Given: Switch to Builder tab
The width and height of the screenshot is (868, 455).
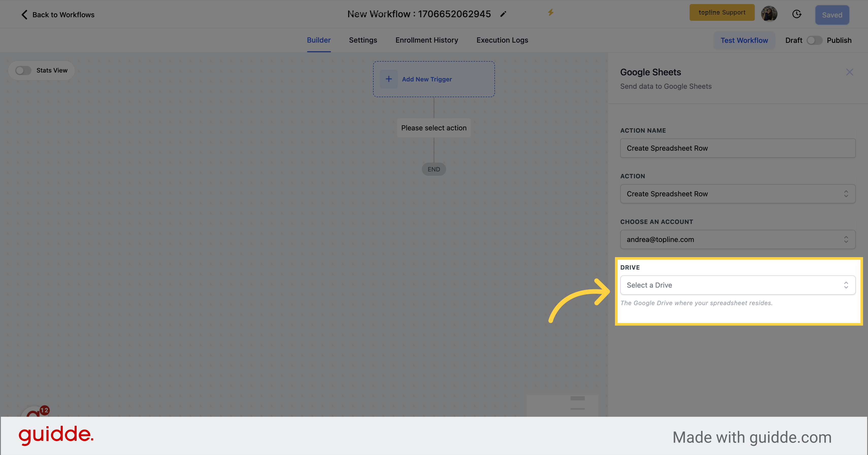Looking at the screenshot, I should (319, 40).
